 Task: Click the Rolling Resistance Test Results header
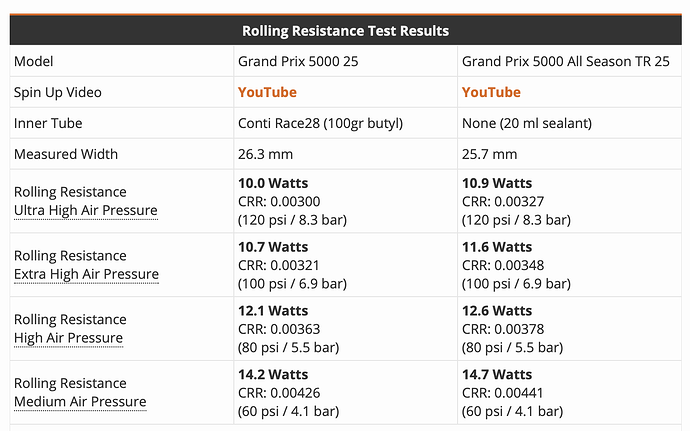[345, 31]
